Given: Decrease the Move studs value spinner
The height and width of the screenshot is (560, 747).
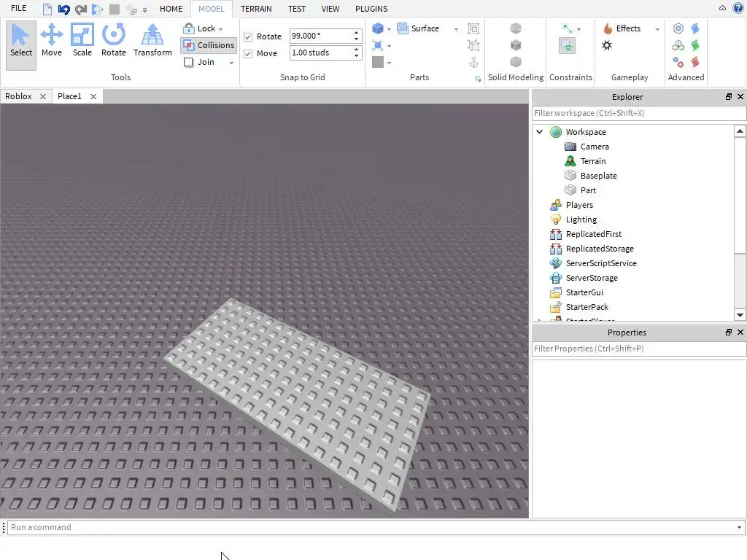Looking at the screenshot, I should [356, 56].
